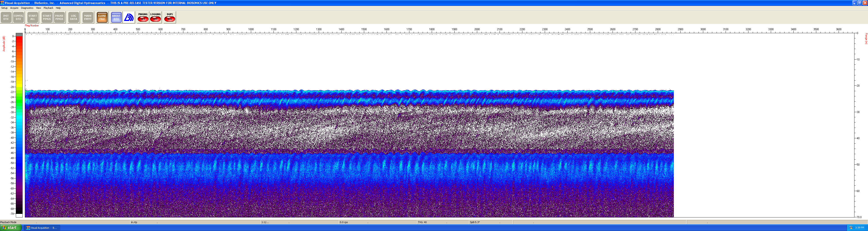Open the View menu
The width and height of the screenshot is (868, 231).
38,8
